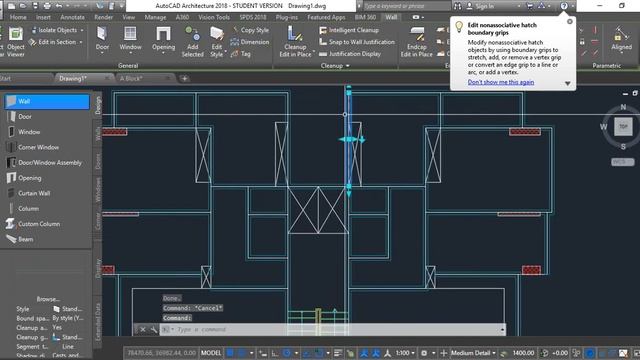This screenshot has width=640, height=360.
Task: Click Add Selected in the ribbon
Action: [193, 42]
